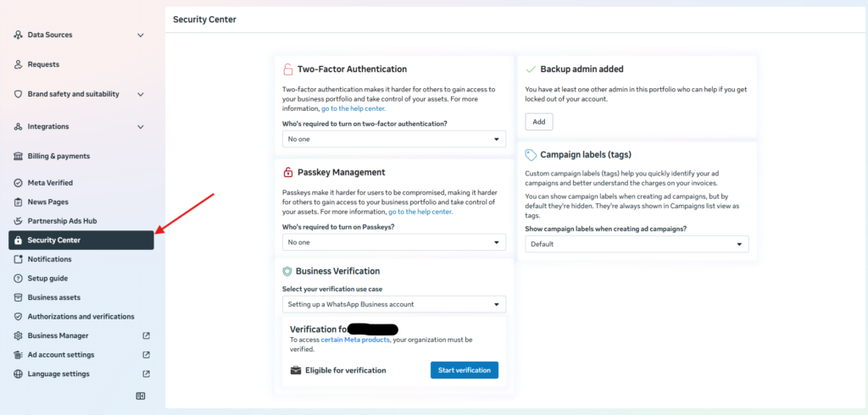The image size is (868, 415).
Task: Expand Brand safety and suitability chevron
Action: point(141,94)
